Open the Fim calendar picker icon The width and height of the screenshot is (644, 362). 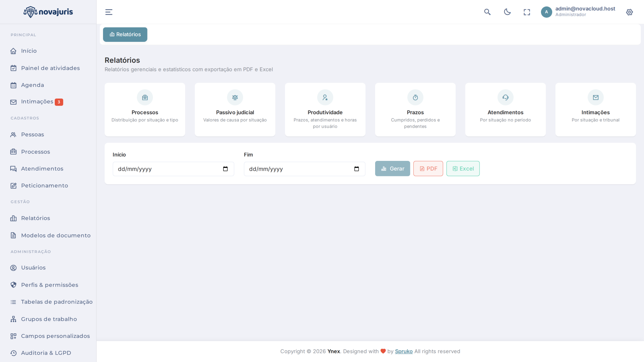356,169
